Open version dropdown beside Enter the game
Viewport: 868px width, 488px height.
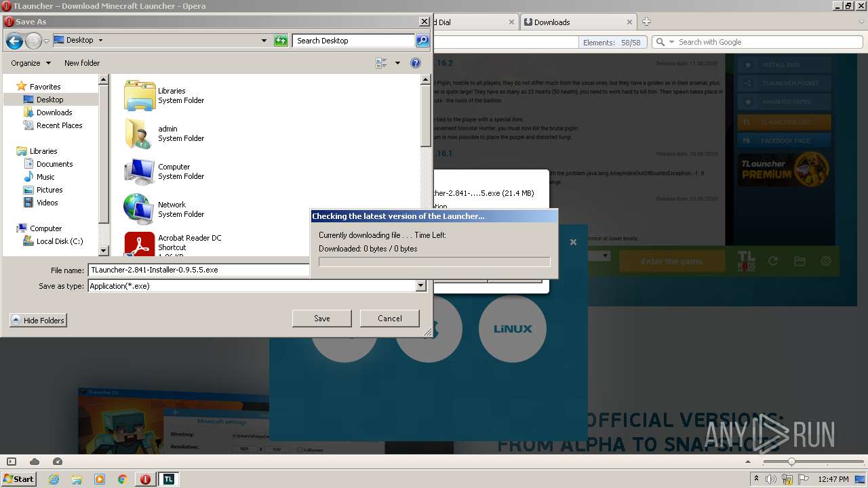(606, 256)
